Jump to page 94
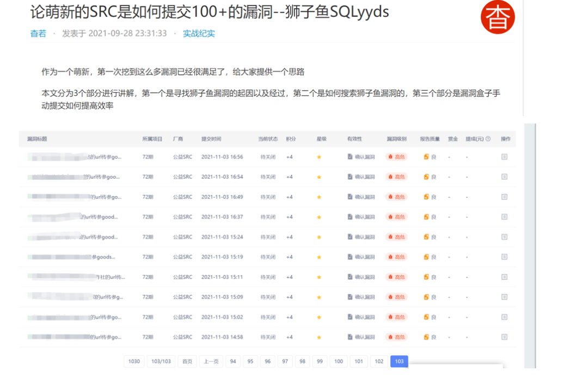The height and width of the screenshot is (377, 588). 233,361
